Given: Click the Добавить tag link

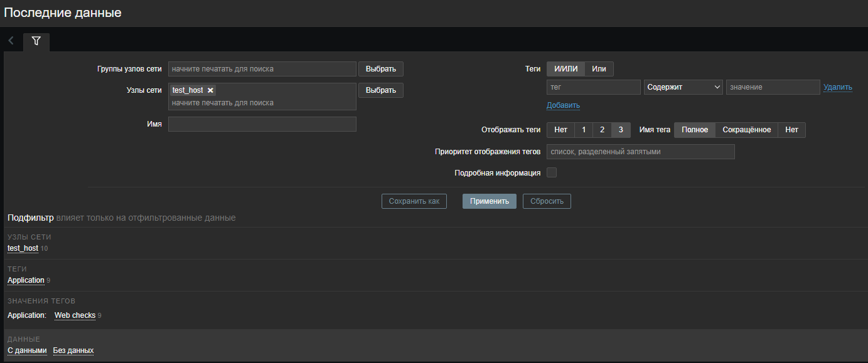Looking at the screenshot, I should point(563,105).
